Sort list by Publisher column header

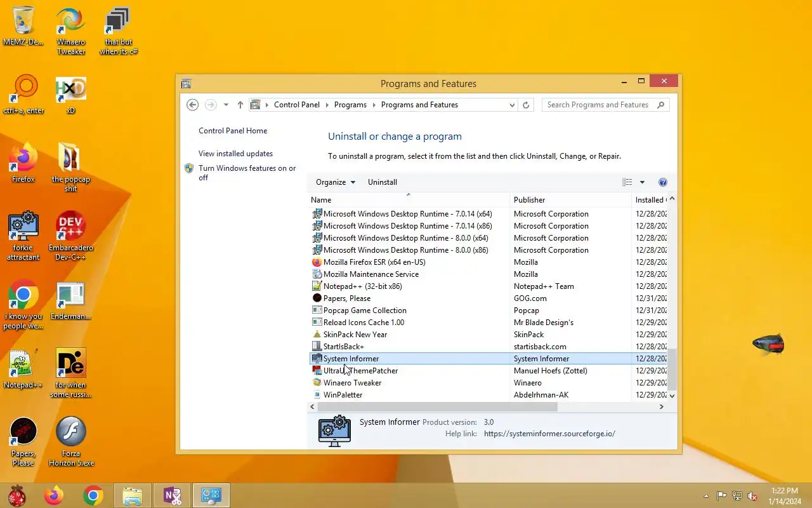tap(570, 199)
